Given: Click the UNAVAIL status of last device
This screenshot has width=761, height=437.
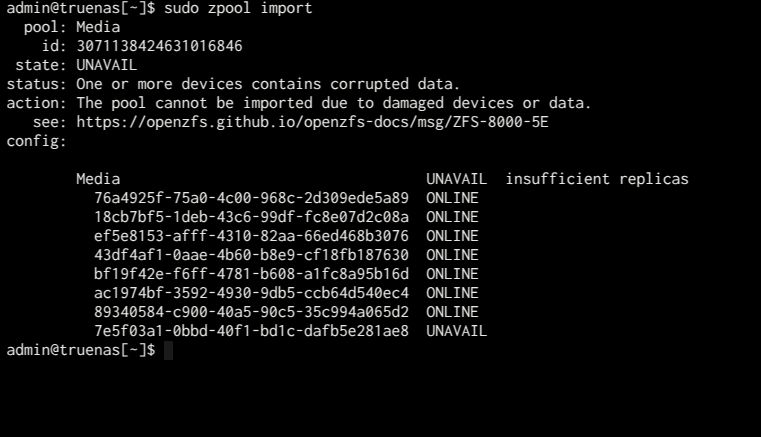Looking at the screenshot, I should [456, 331].
